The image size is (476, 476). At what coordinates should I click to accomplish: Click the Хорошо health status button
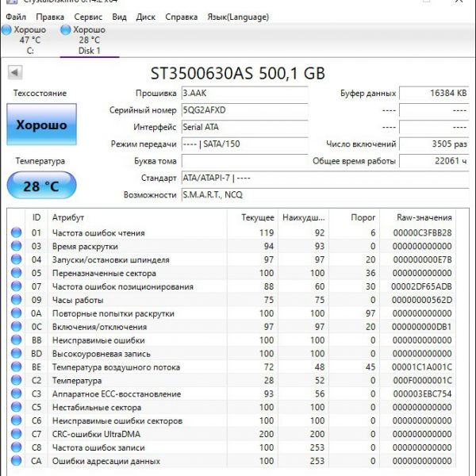pos(41,125)
